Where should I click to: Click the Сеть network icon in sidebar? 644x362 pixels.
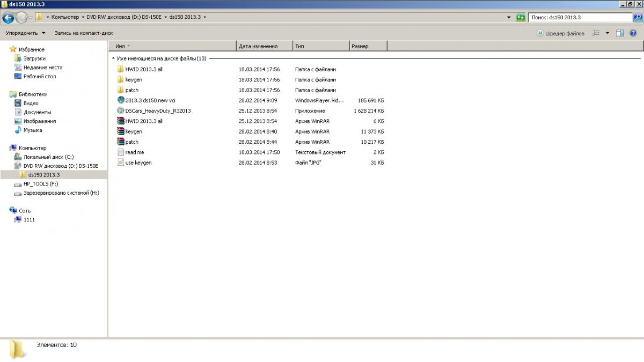pos(13,211)
